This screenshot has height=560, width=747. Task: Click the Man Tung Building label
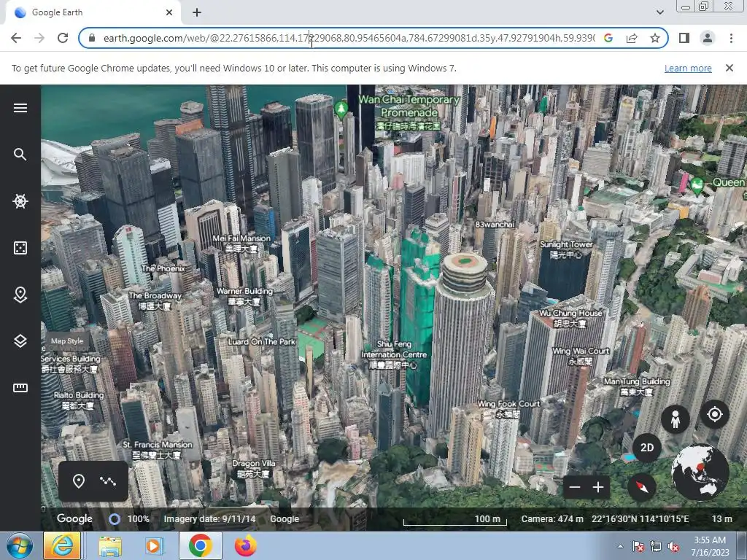coord(636,386)
